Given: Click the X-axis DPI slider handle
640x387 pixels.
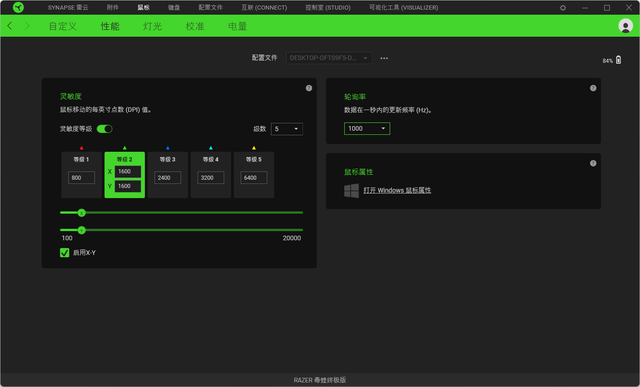Looking at the screenshot, I should pos(82,213).
